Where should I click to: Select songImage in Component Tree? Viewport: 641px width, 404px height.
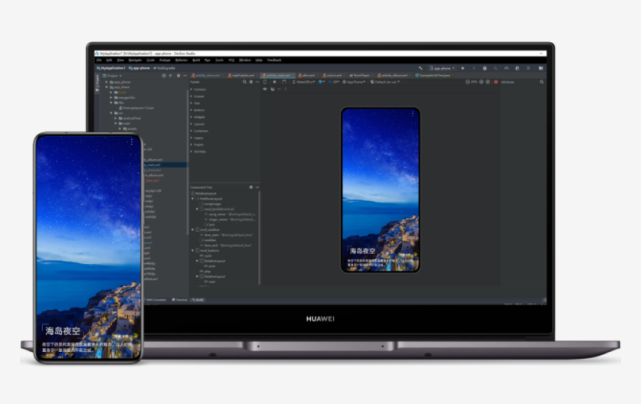[211, 204]
